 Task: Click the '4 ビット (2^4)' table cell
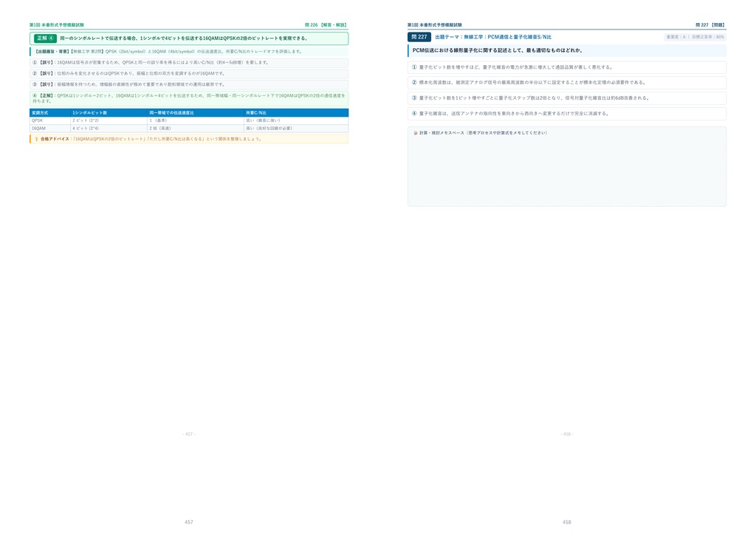click(109, 129)
